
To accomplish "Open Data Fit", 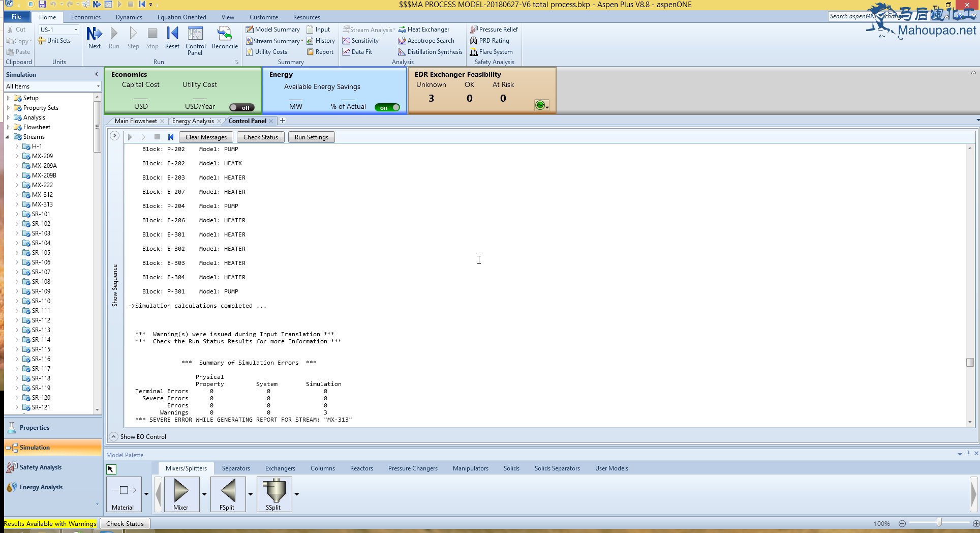I will point(357,52).
